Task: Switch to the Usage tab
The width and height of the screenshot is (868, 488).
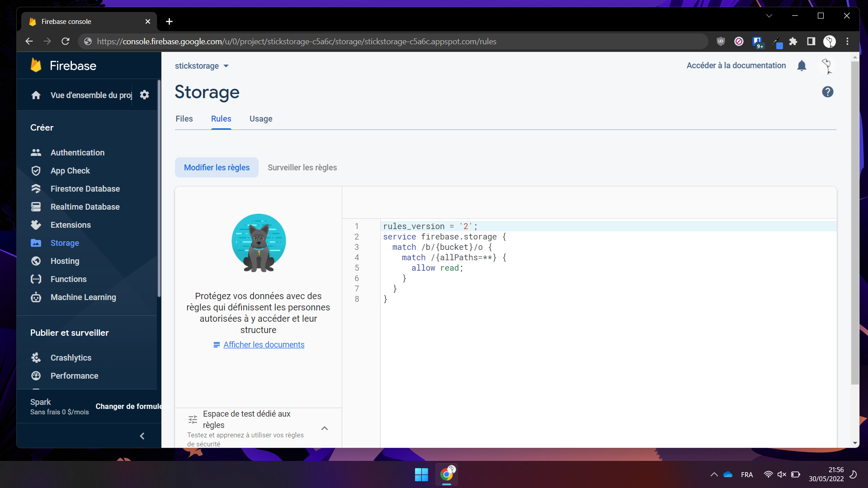Action: pyautogui.click(x=261, y=119)
